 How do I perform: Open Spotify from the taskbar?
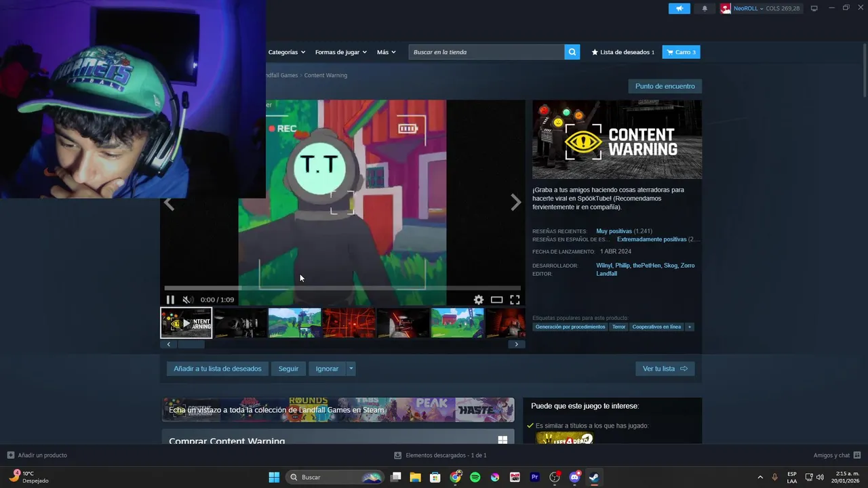[x=475, y=477]
